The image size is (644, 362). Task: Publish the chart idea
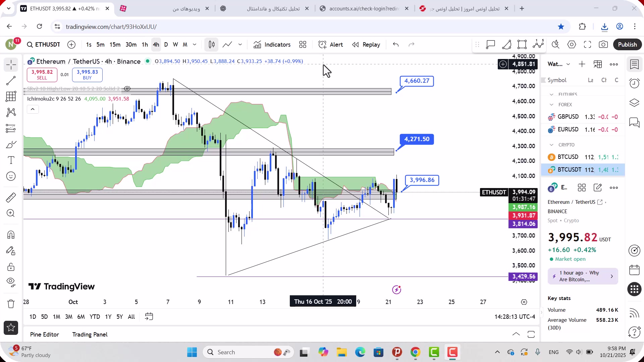tap(627, 45)
